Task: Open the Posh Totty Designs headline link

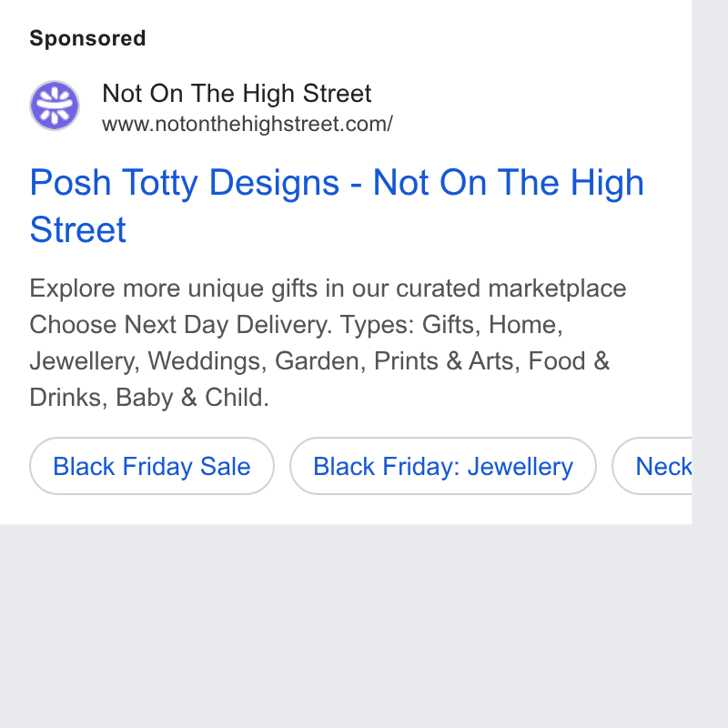Action: (337, 206)
